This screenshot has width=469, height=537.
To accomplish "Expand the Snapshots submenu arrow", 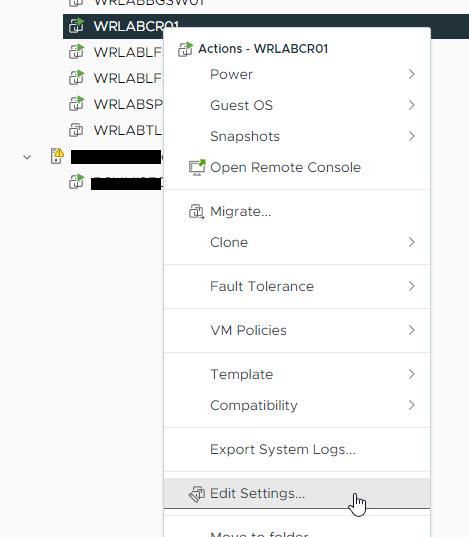I will coord(412,136).
